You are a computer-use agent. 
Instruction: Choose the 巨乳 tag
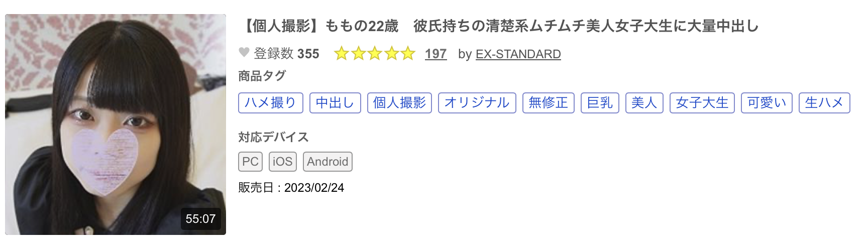(x=600, y=103)
